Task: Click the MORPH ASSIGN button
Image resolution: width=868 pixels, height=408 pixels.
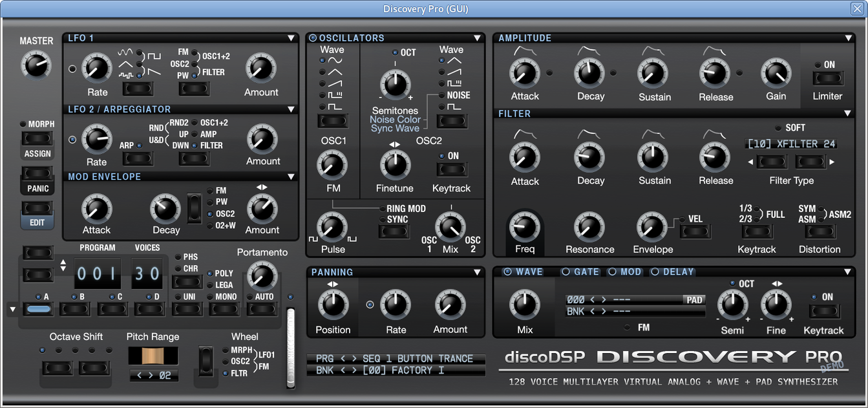Action: (37, 138)
